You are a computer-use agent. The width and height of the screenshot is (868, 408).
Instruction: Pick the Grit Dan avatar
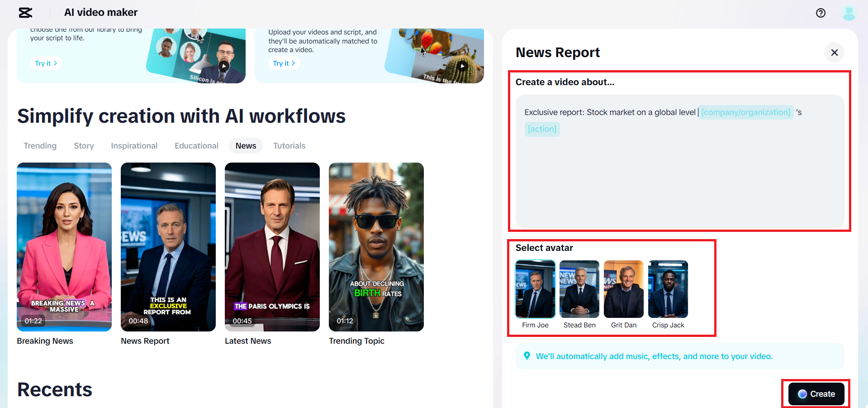(624, 289)
